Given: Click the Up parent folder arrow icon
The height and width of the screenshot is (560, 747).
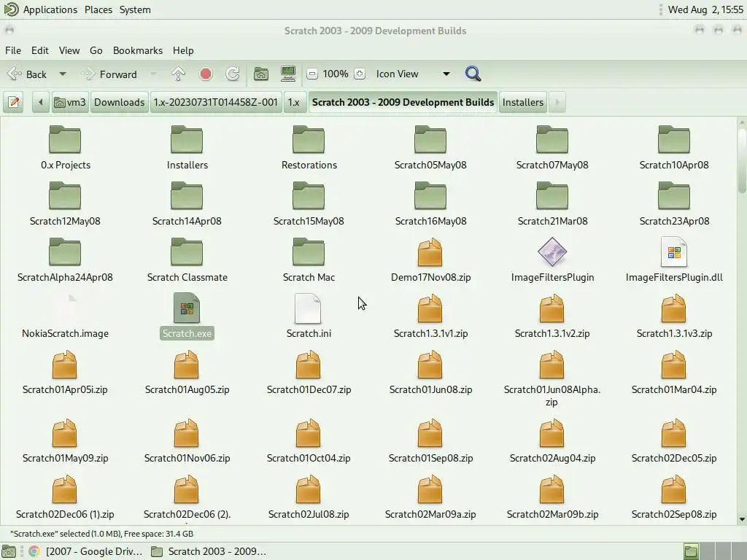Looking at the screenshot, I should click(x=178, y=74).
